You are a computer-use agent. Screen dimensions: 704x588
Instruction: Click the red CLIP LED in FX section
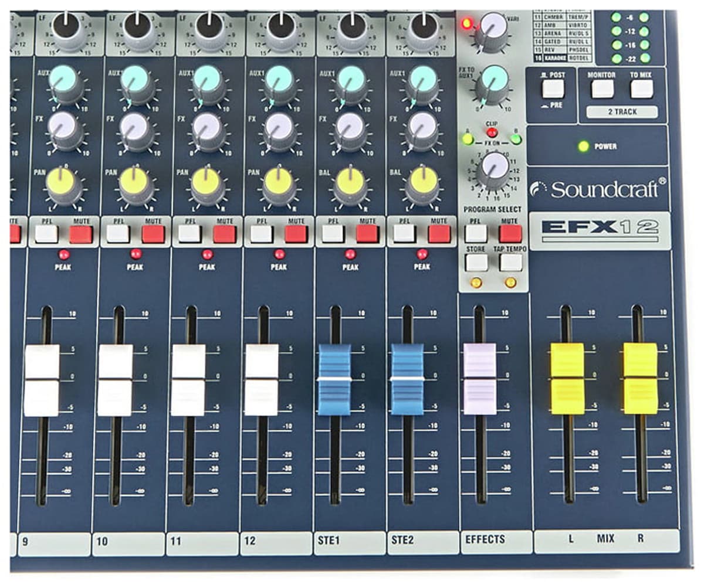[492, 132]
